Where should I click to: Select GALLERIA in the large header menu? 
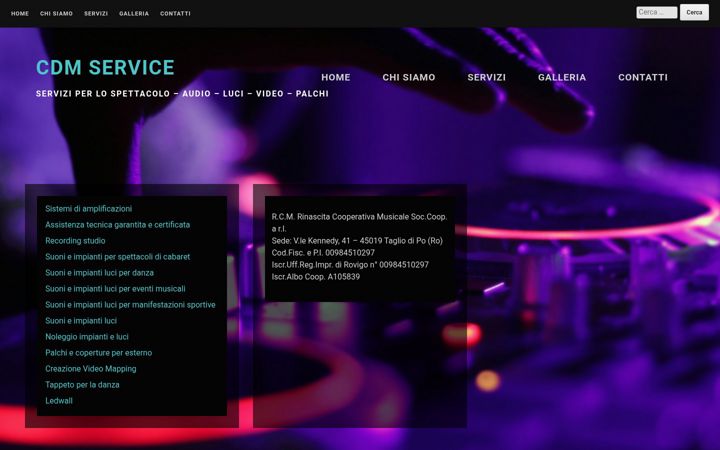[562, 77]
